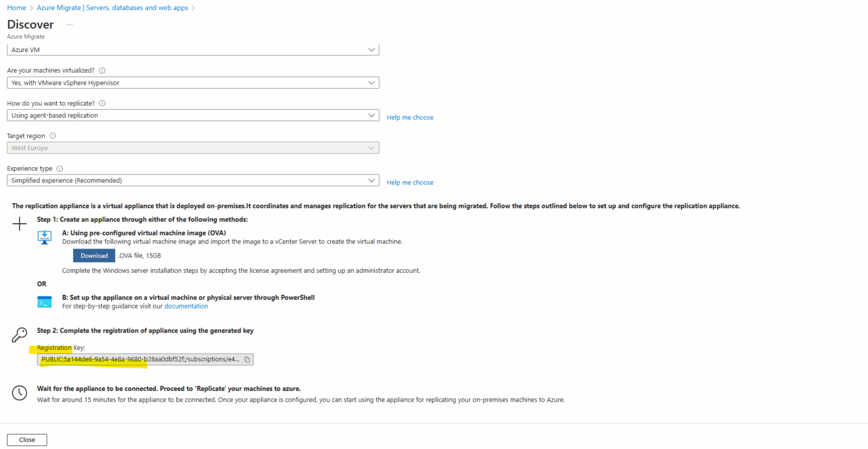
Task: Click the PowerShell setup icon for option B
Action: click(x=44, y=301)
